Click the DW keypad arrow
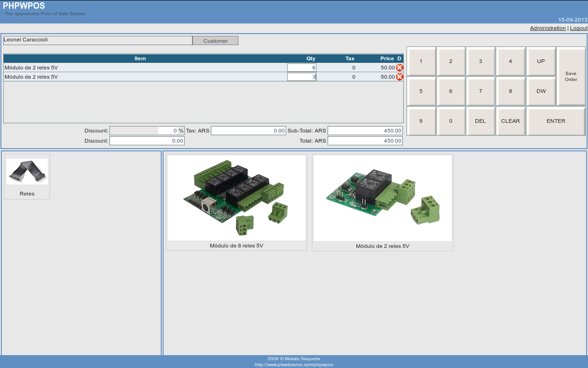The image size is (588, 368). tap(541, 91)
